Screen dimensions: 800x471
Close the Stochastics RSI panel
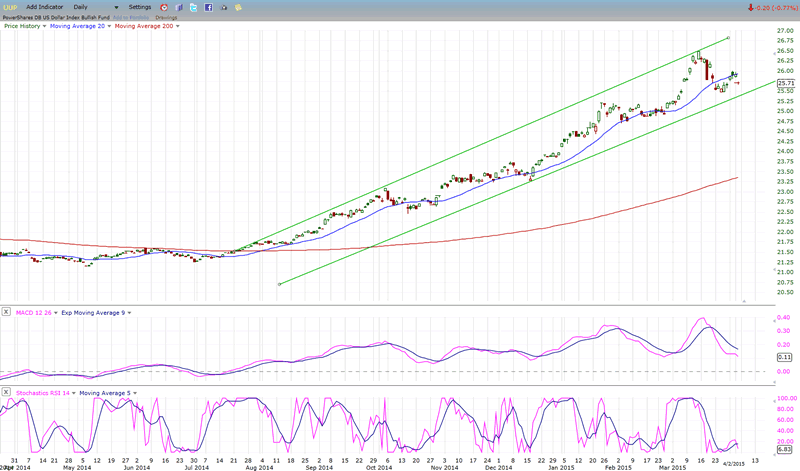point(6,393)
